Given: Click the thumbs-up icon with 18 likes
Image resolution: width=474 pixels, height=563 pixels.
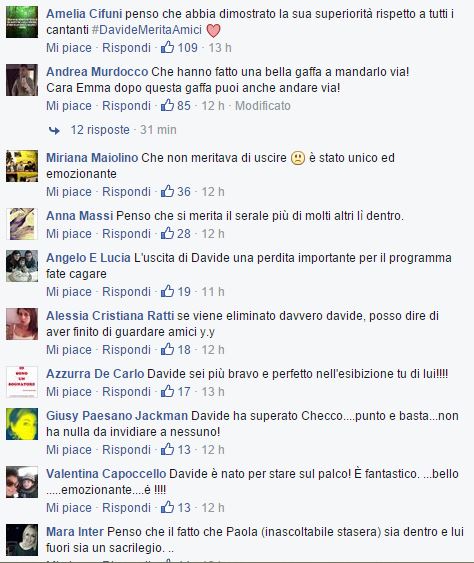Looking at the screenshot, I should (x=167, y=349).
